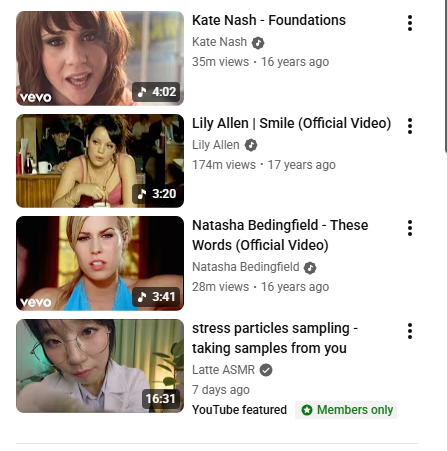Open the options menu for Lily Allen Smile
The height and width of the screenshot is (451, 447).
pyautogui.click(x=410, y=126)
